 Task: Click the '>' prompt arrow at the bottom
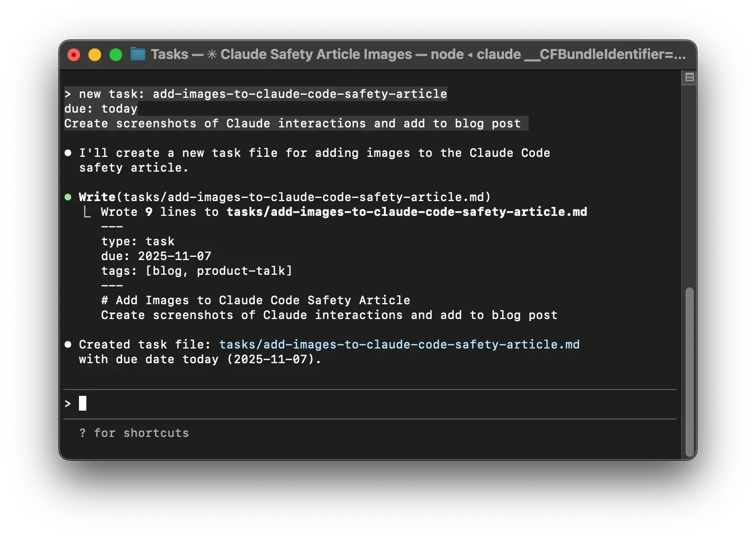click(67, 403)
